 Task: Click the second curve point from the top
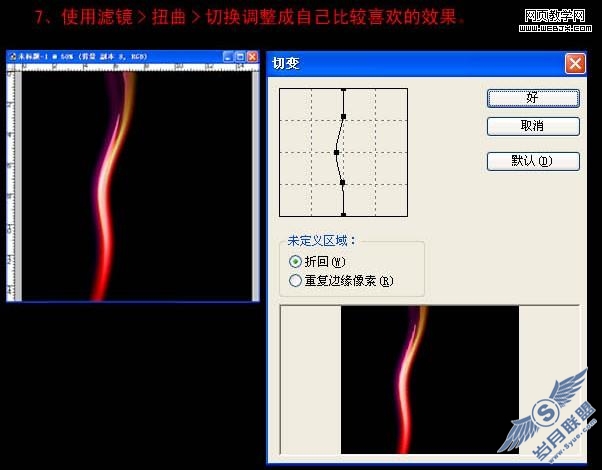[x=344, y=116]
